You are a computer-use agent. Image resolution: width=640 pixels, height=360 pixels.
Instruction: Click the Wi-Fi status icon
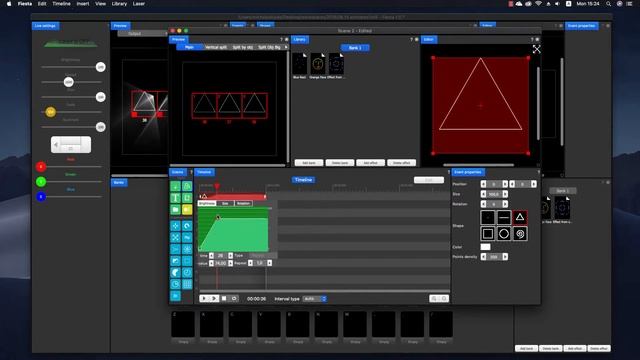coord(538,4)
